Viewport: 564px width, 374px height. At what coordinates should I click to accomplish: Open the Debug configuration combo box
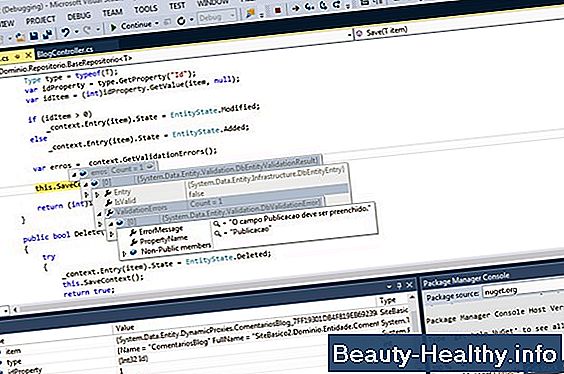[217, 17]
